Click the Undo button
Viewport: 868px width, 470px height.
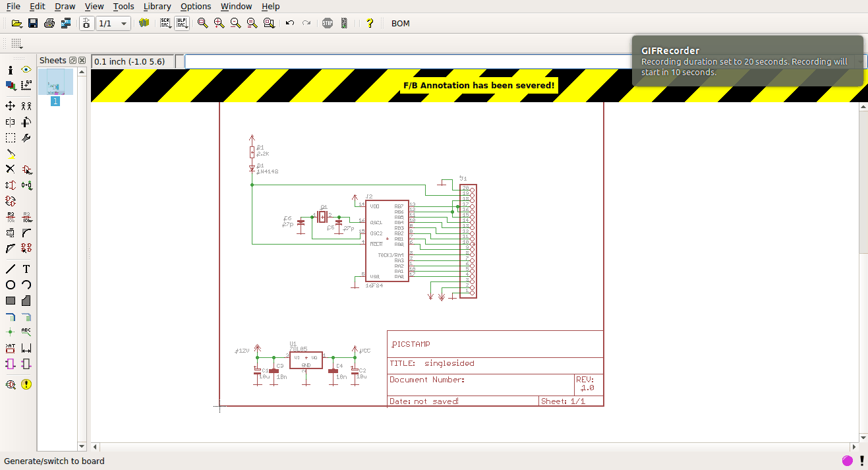[290, 23]
